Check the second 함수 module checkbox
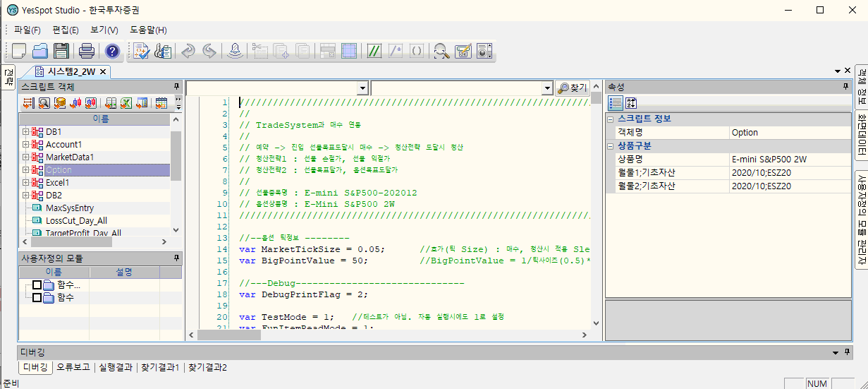 (x=37, y=298)
